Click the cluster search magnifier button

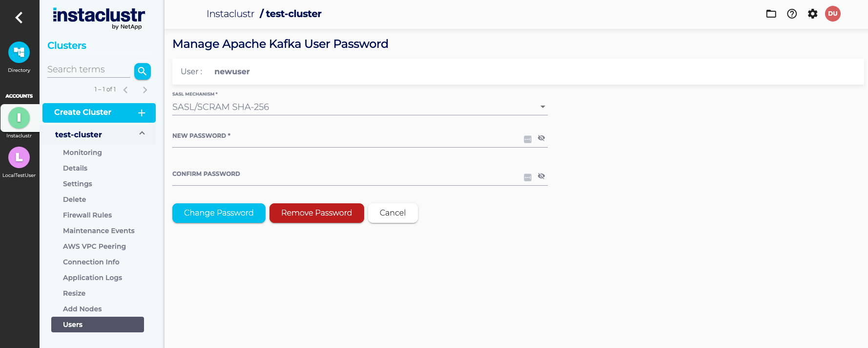coord(142,71)
